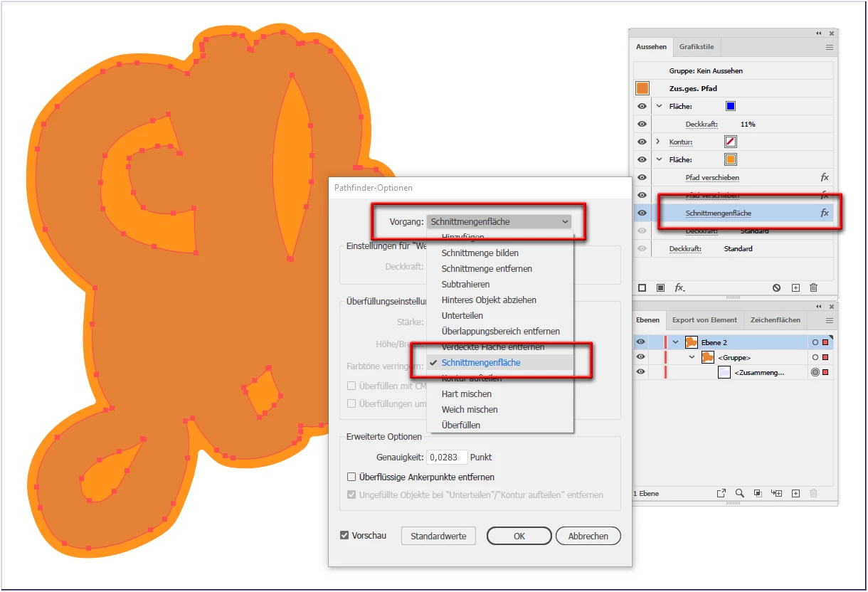The image size is (868, 592).
Task: Click the collect for export icon in the Ebenen panel
Action: [x=721, y=493]
